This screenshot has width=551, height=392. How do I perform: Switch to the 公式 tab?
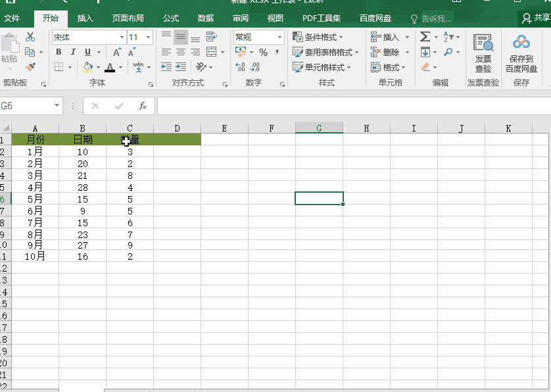pos(171,18)
